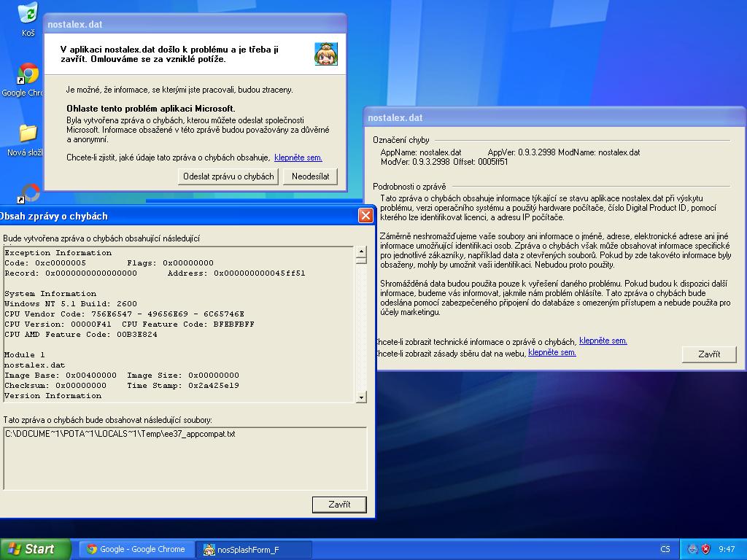Click the 'Module 1' line
This screenshot has width=747, height=560.
[24, 355]
